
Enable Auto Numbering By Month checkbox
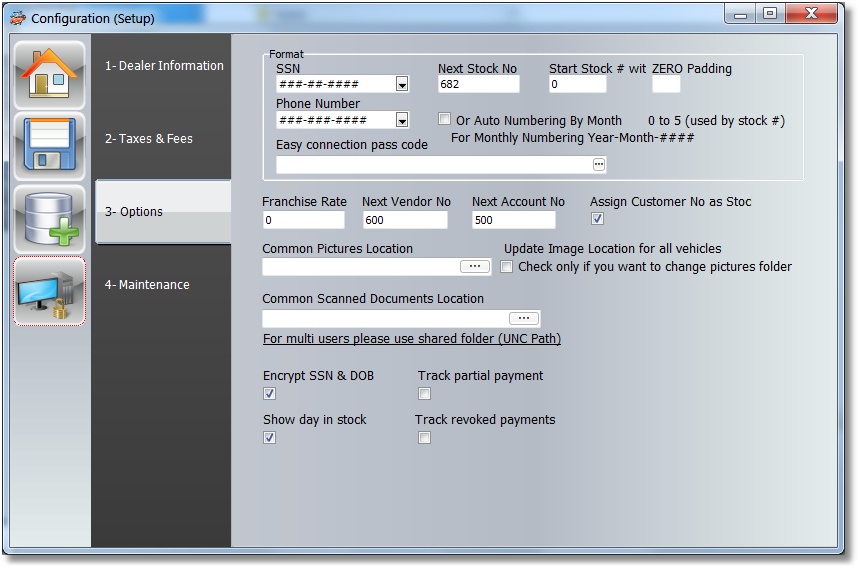point(445,120)
